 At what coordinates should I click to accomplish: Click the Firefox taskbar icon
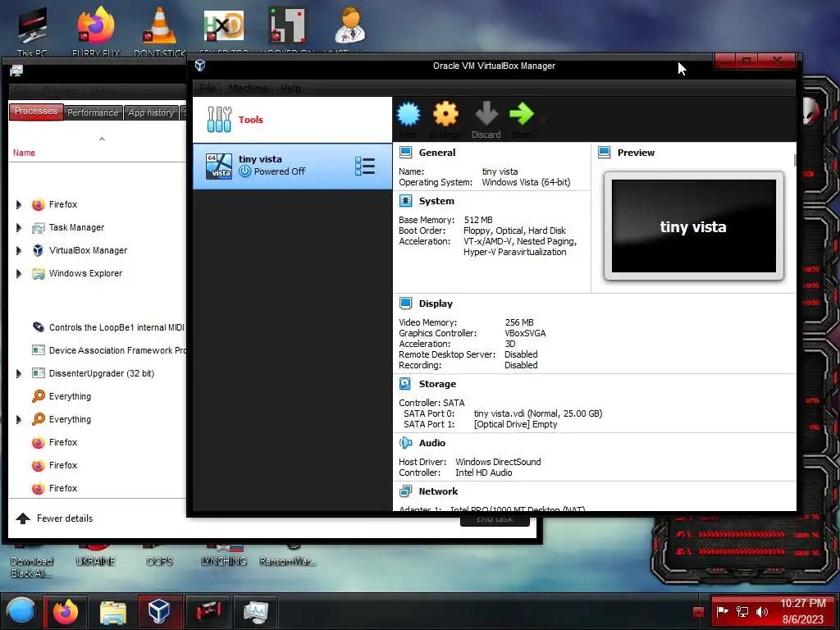tap(66, 611)
